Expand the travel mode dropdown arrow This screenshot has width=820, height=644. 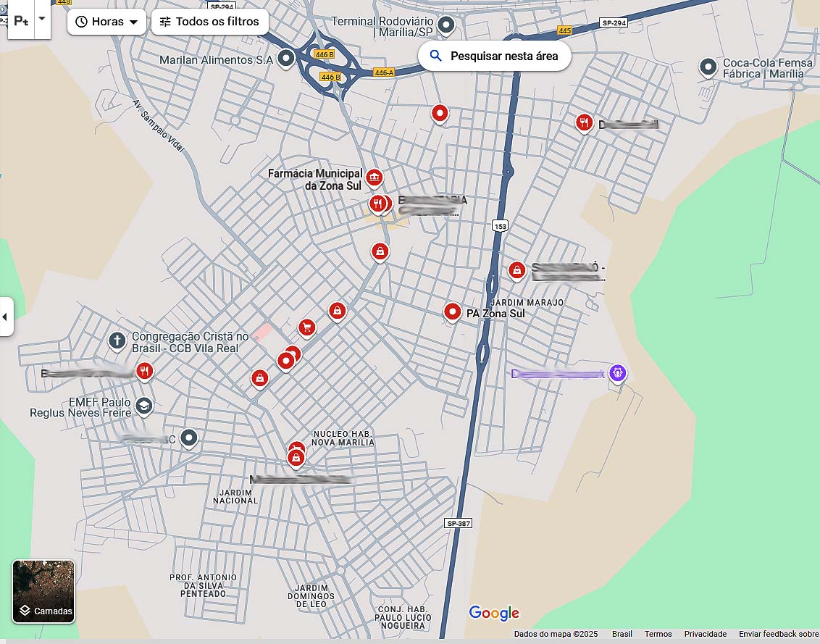(x=42, y=19)
